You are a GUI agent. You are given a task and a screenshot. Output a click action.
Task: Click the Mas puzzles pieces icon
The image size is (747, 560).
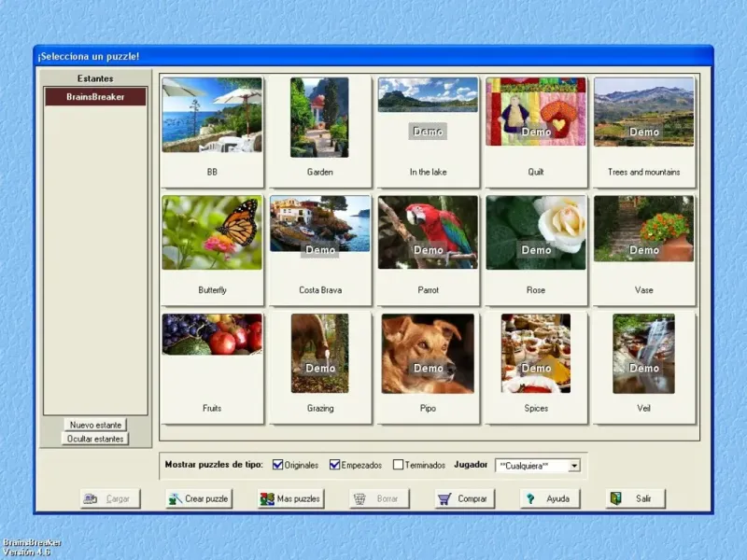(x=267, y=498)
